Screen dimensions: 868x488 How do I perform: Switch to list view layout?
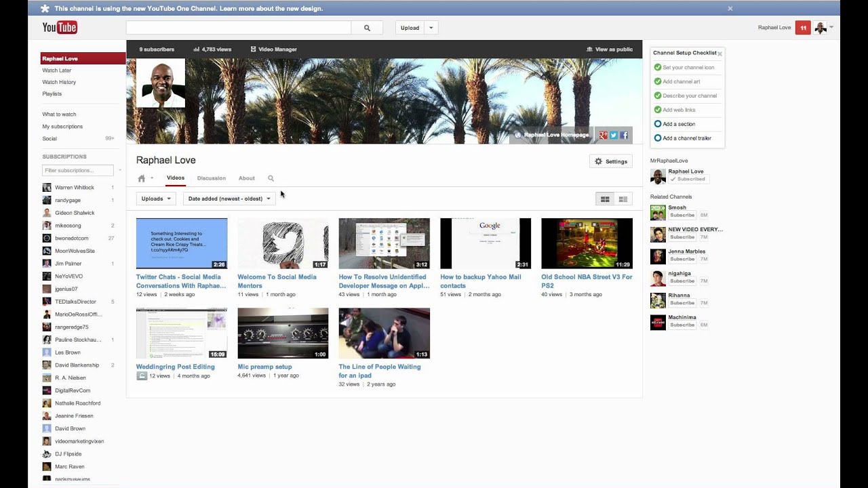(x=623, y=199)
